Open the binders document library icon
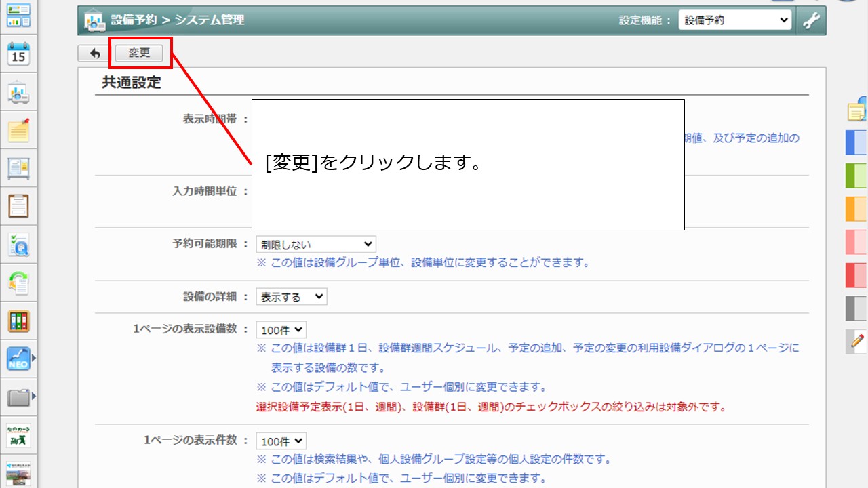Screen dimensions: 868x488 tap(18, 321)
